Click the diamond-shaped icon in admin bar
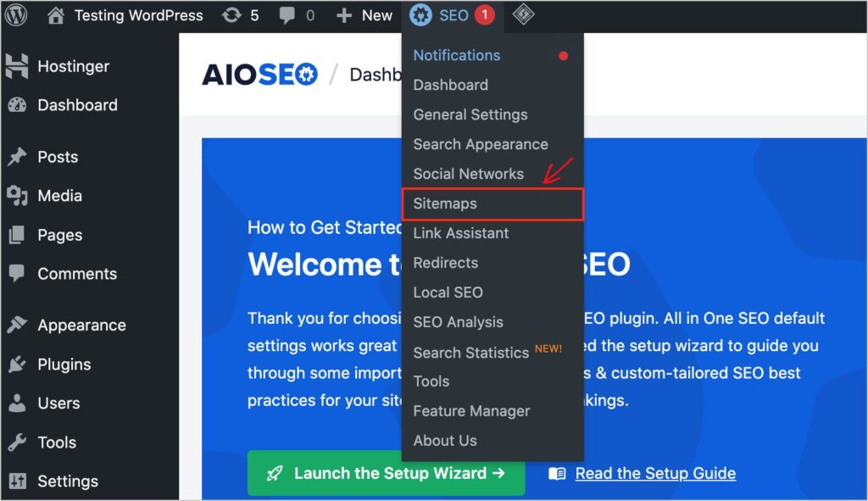The width and height of the screenshot is (868, 501). point(523,15)
